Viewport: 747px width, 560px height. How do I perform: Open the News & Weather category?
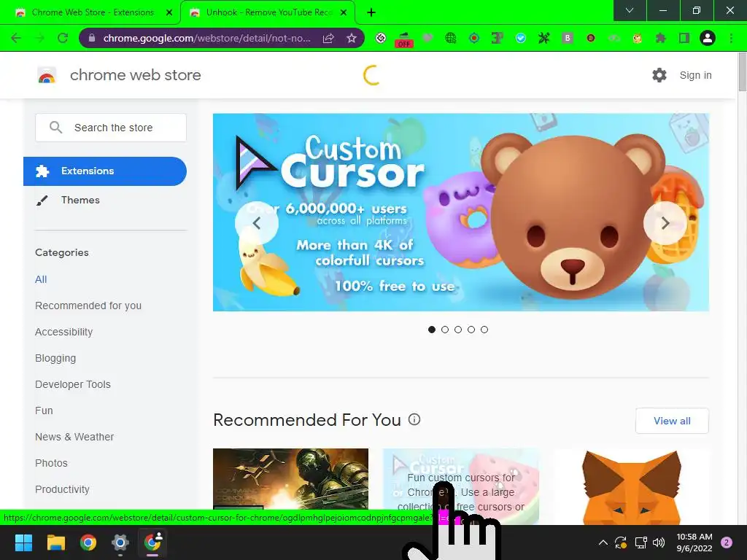[74, 437]
